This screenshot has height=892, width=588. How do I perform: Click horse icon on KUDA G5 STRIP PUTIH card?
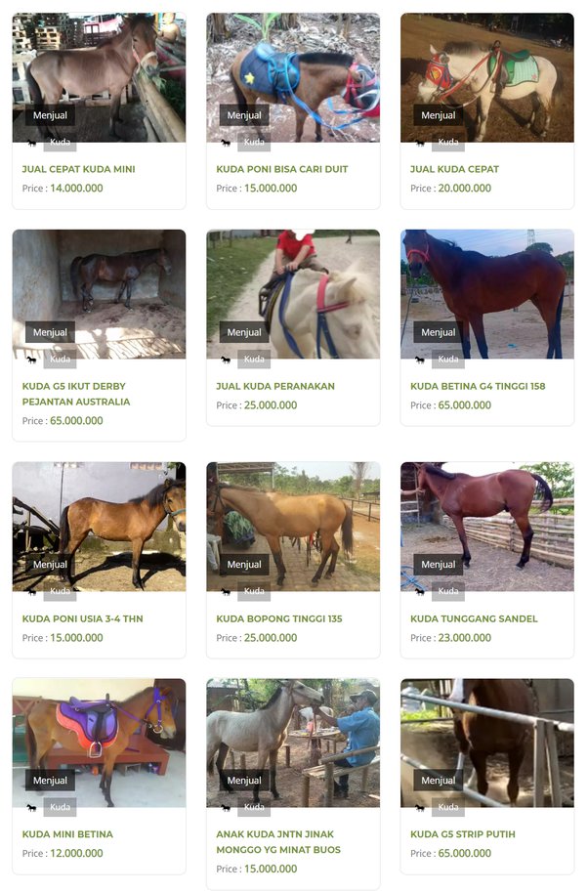point(420,808)
